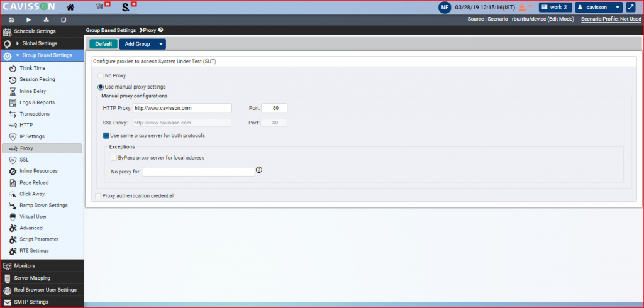Switch to the scenario 'S.' tab
Viewport: 644px width, 308px height.
coord(125,8)
